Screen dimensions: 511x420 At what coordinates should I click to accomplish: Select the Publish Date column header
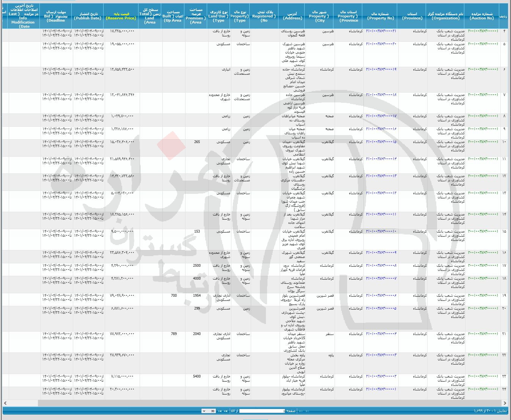tap(88, 16)
